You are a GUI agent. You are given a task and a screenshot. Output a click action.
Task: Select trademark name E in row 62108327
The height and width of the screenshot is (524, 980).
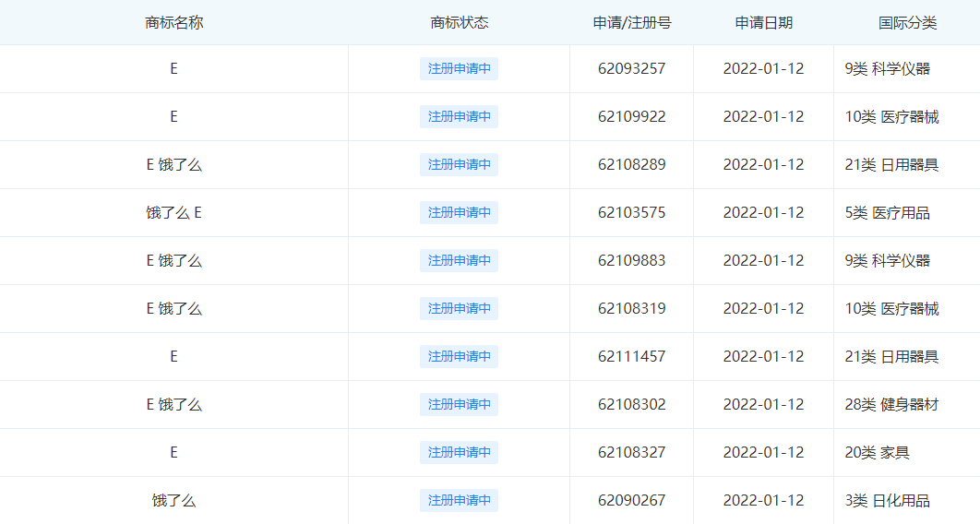(173, 453)
